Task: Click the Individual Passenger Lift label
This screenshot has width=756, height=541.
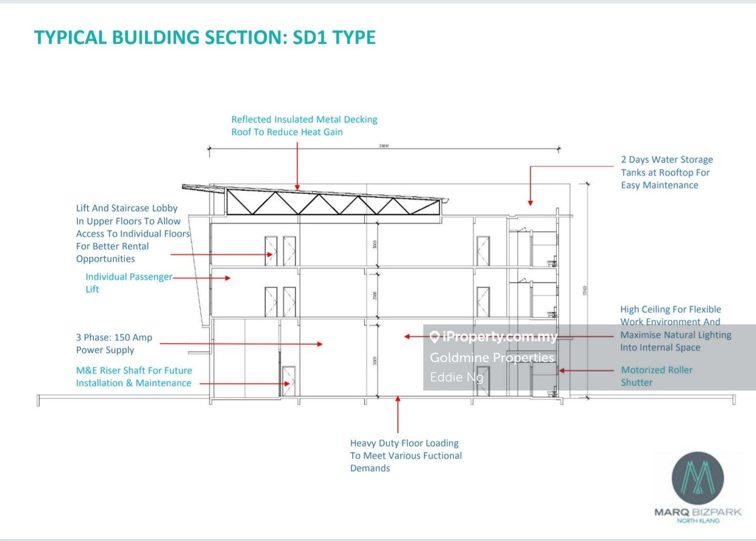Action: (x=128, y=283)
